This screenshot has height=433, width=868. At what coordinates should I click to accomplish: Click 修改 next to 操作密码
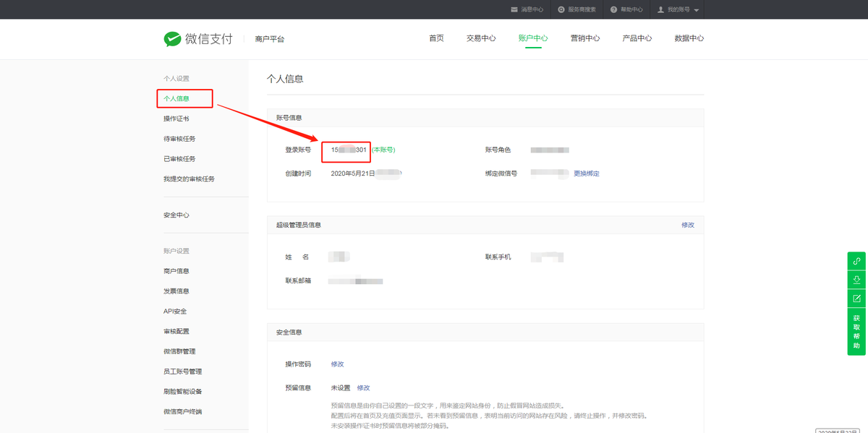337,364
